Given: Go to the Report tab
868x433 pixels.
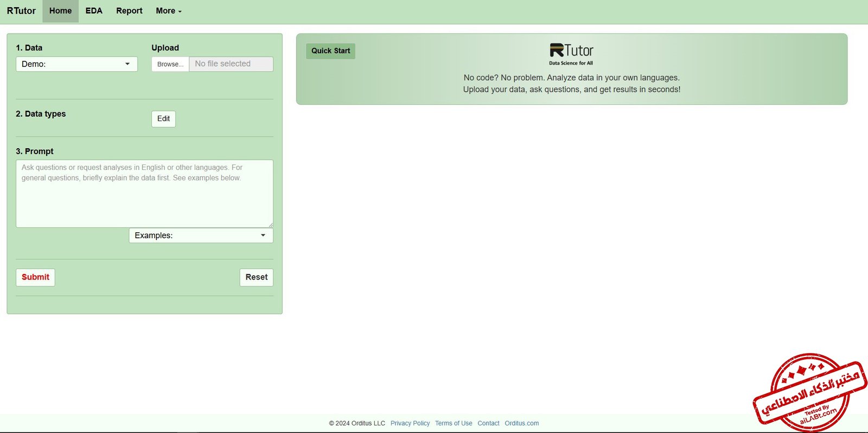Looking at the screenshot, I should [129, 11].
